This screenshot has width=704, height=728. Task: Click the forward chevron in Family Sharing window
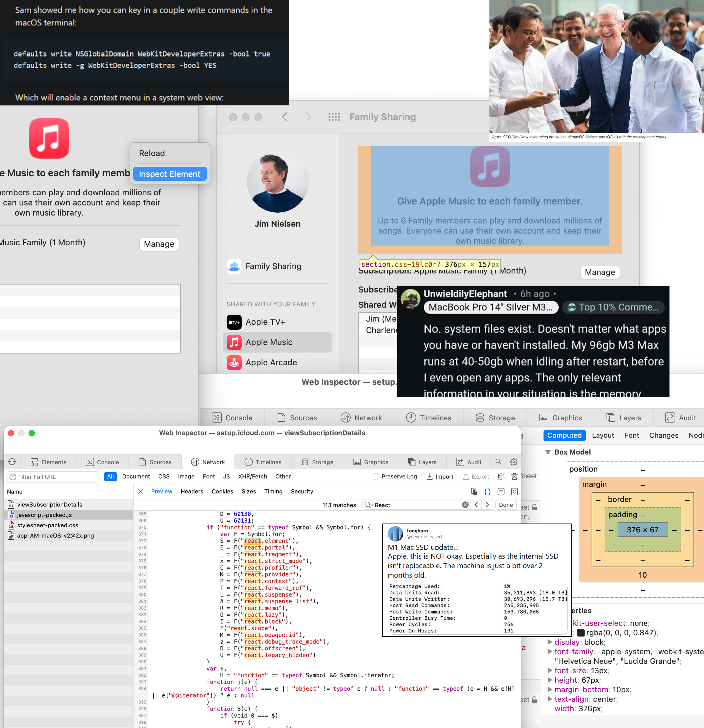click(x=308, y=117)
